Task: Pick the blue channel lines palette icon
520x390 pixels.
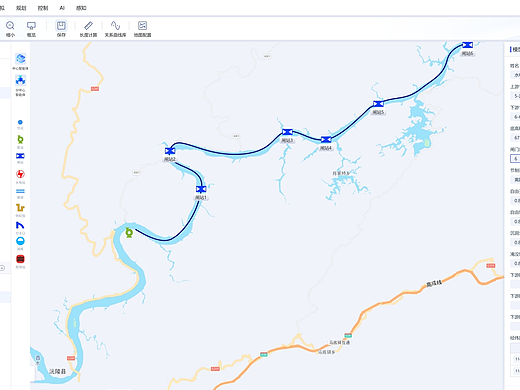Action: pyautogui.click(x=20, y=191)
